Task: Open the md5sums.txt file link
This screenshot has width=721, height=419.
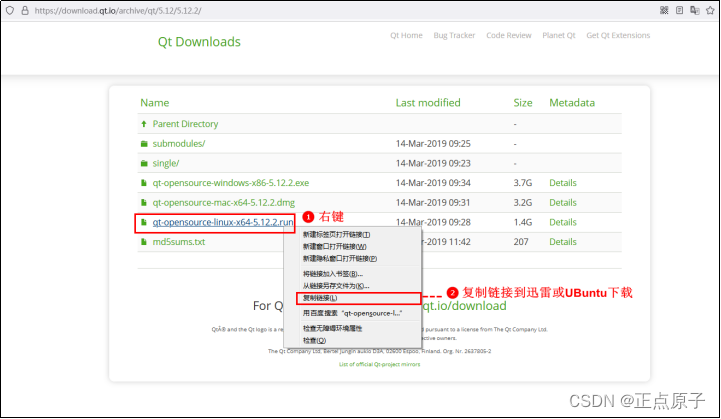Action: click(x=179, y=241)
